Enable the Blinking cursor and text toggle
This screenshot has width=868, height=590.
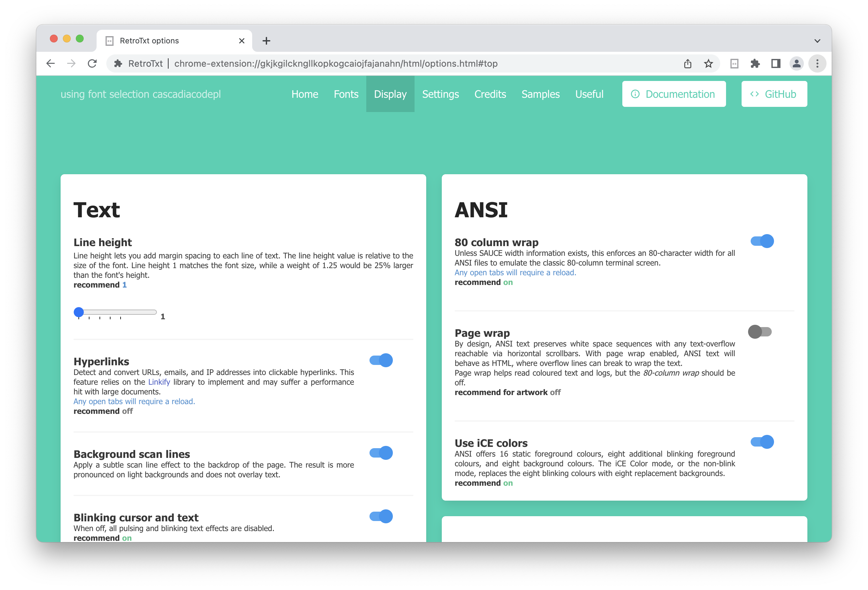381,516
